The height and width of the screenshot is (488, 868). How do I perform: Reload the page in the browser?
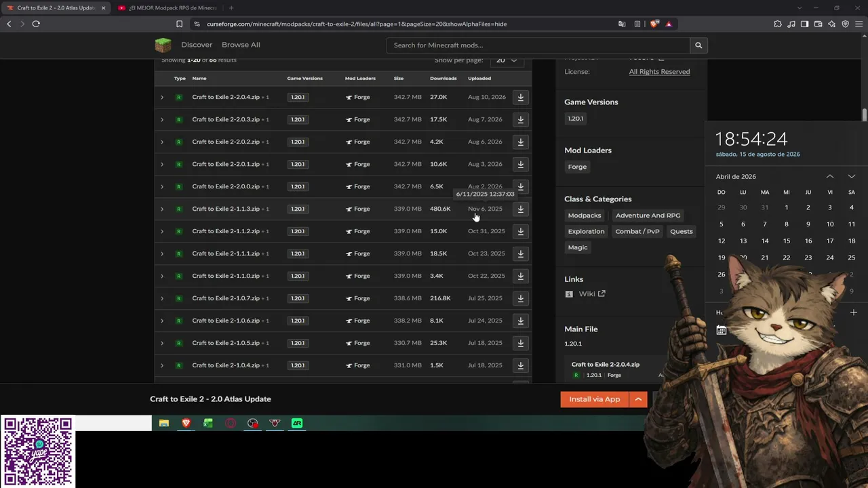coord(36,24)
